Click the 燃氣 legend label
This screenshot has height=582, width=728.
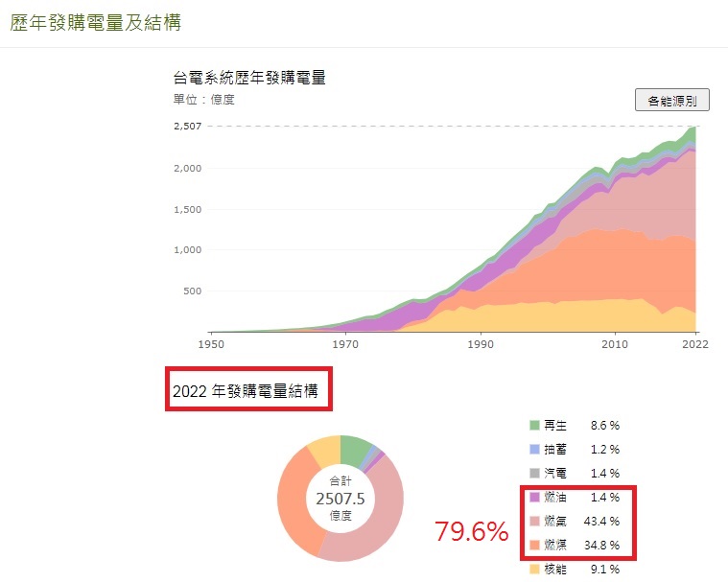[x=555, y=521]
